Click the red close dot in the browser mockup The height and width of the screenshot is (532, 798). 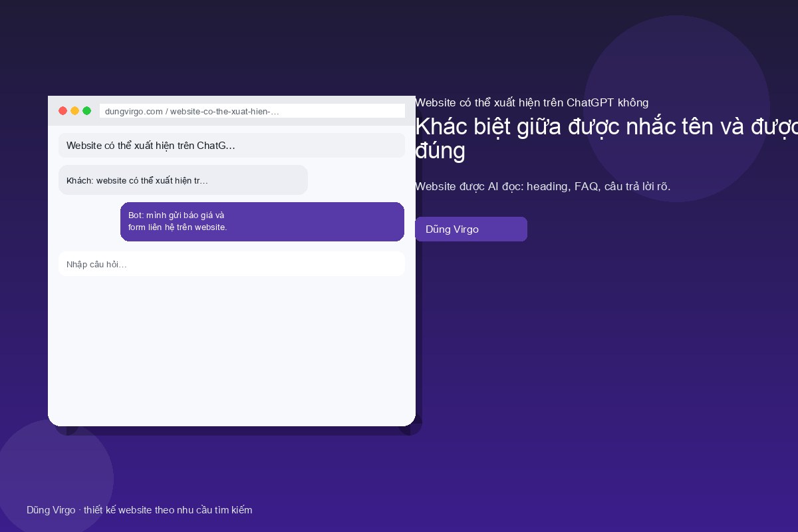63,111
